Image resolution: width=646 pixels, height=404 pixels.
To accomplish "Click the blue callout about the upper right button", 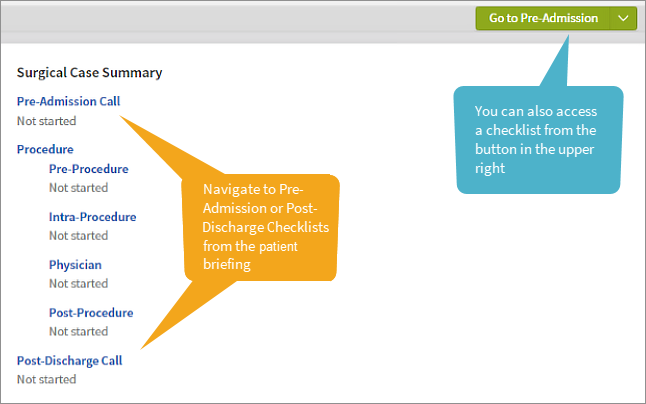I will 539,139.
